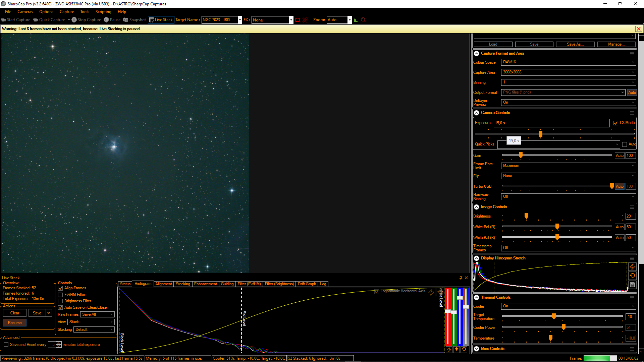The image size is (644, 362).
Task: Reset the display histogram stretch
Action: (632, 276)
